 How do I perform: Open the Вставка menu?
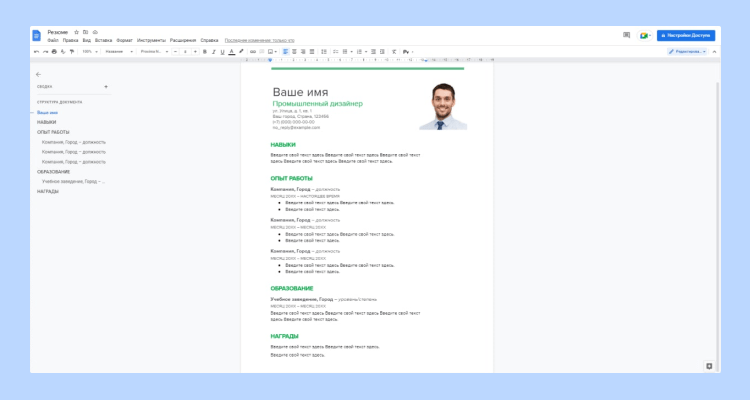[x=103, y=41]
